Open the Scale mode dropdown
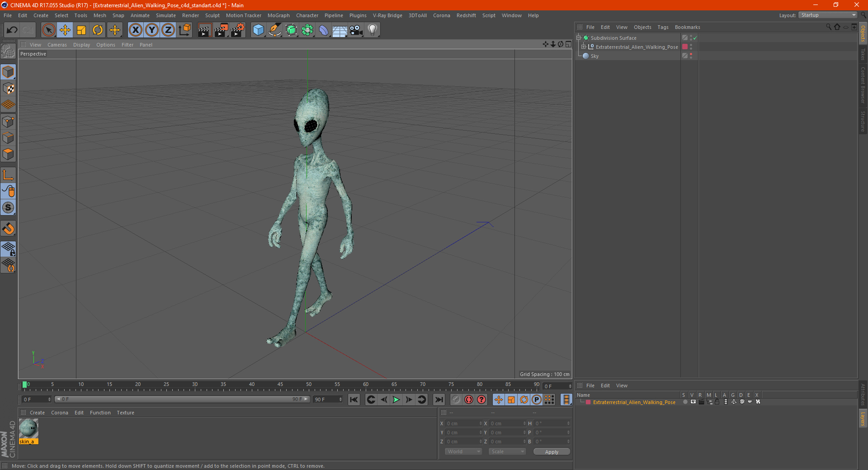The width and height of the screenshot is (868, 470). tap(507, 451)
